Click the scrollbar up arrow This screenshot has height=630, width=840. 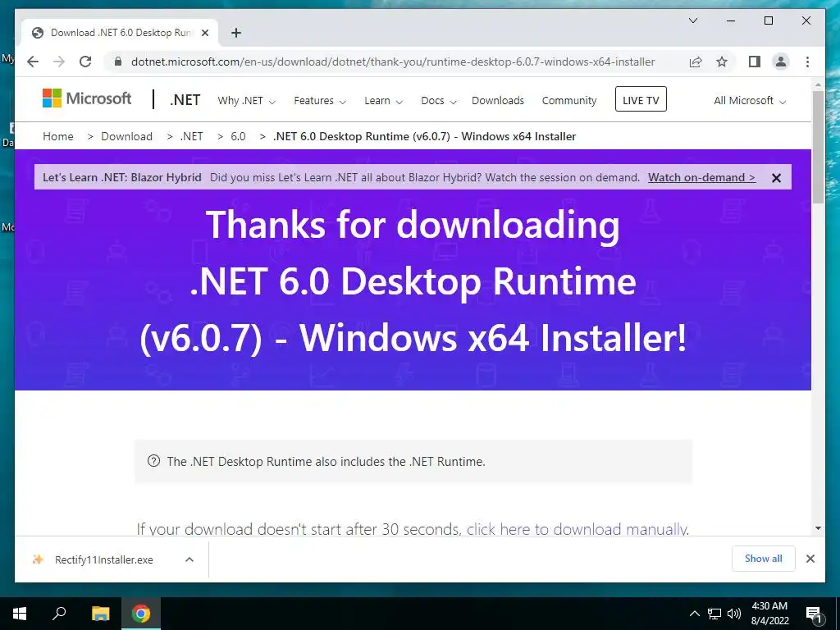pyautogui.click(x=818, y=84)
